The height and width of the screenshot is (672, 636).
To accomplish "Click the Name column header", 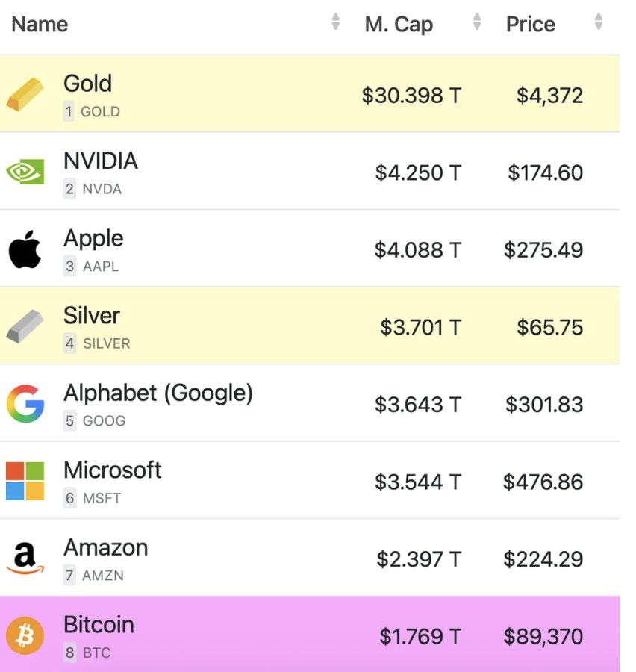I will point(40,24).
